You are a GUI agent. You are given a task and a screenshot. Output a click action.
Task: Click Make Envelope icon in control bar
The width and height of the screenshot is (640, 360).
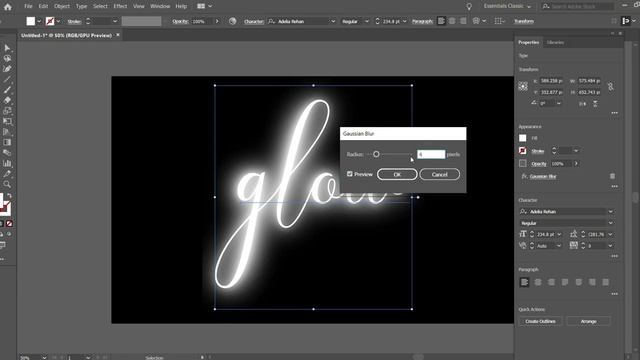tap(476, 21)
